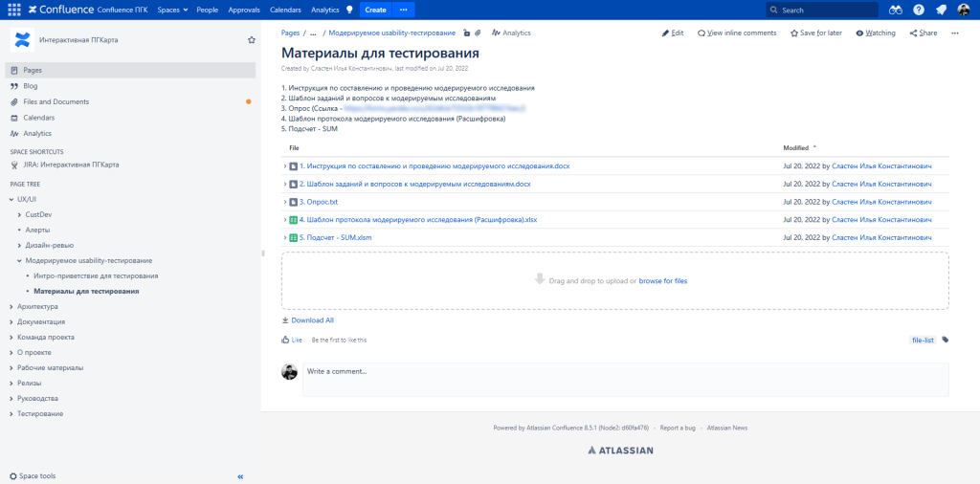Screen dimensions: 980x484
Task: Click Watching to toggle page watch
Action: click(876, 33)
